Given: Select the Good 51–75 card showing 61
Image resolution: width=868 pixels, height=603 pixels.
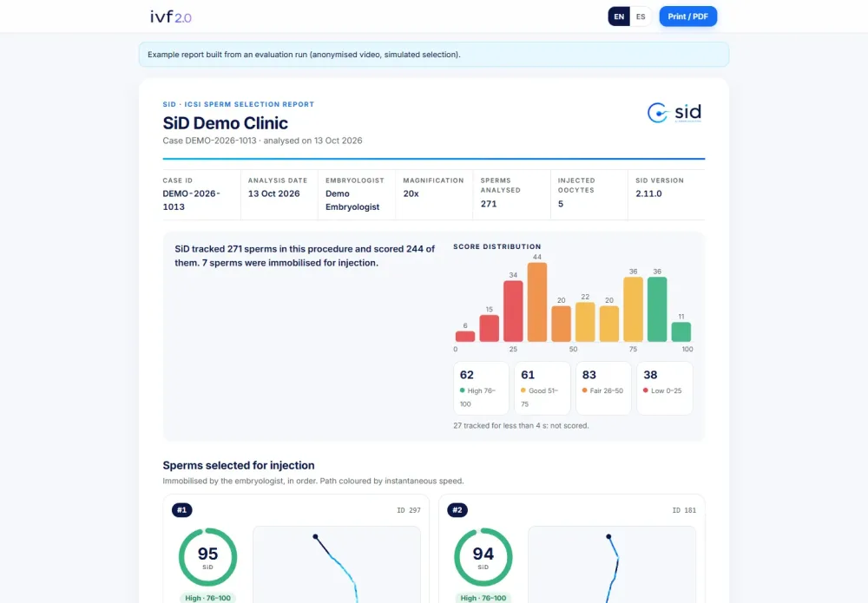Looking at the screenshot, I should (x=542, y=388).
